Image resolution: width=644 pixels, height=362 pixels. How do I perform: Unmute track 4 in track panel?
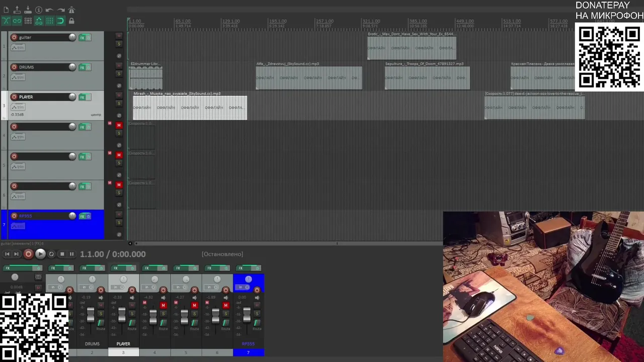(x=119, y=125)
